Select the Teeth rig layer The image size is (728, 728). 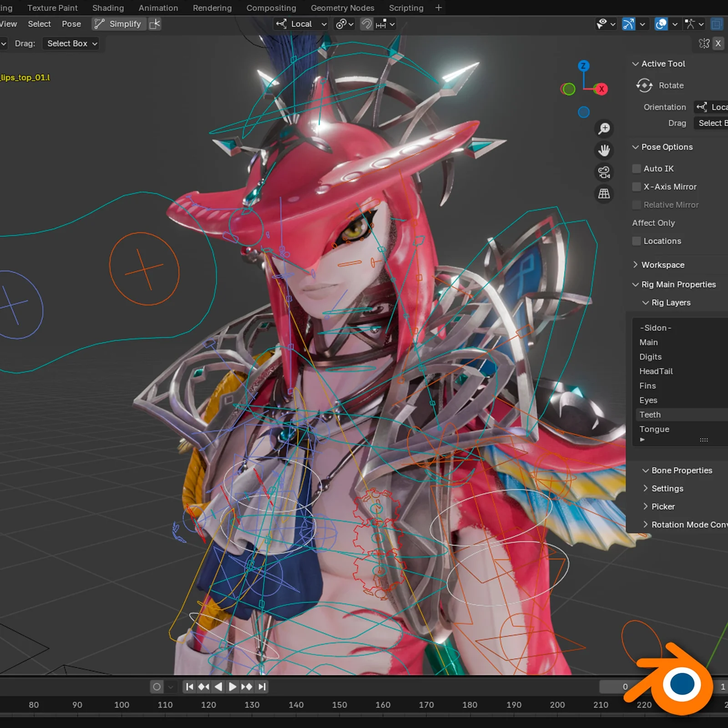tap(650, 415)
